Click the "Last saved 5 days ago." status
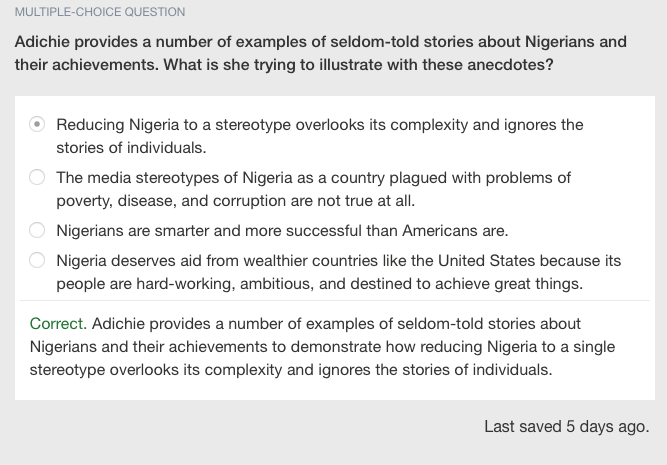 click(567, 426)
